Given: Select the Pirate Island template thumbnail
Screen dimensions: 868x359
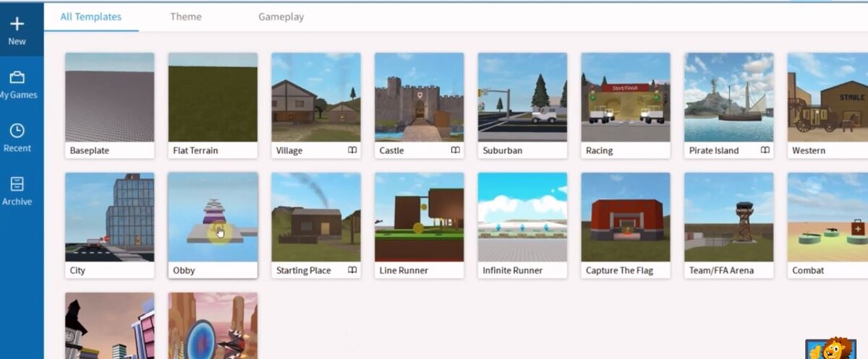Looking at the screenshot, I should 729,97.
